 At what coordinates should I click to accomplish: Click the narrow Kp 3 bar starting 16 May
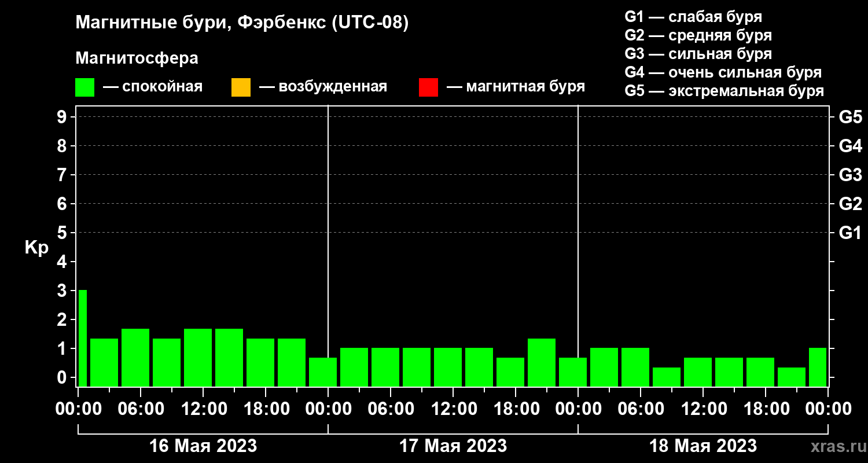tap(83, 338)
